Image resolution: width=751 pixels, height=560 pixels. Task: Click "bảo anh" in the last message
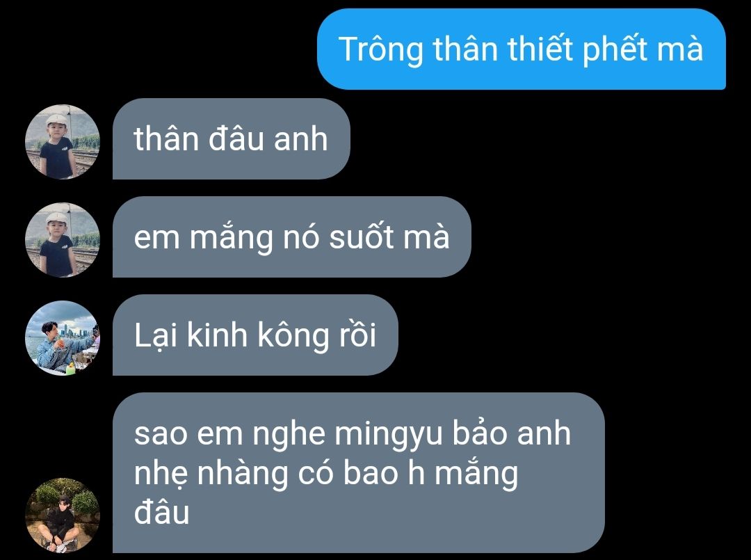tap(512, 433)
